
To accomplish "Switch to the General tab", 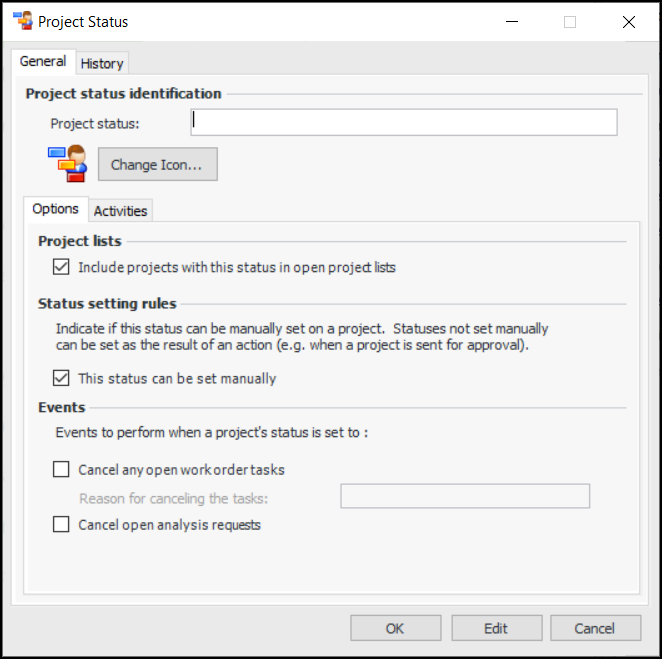I will (43, 62).
